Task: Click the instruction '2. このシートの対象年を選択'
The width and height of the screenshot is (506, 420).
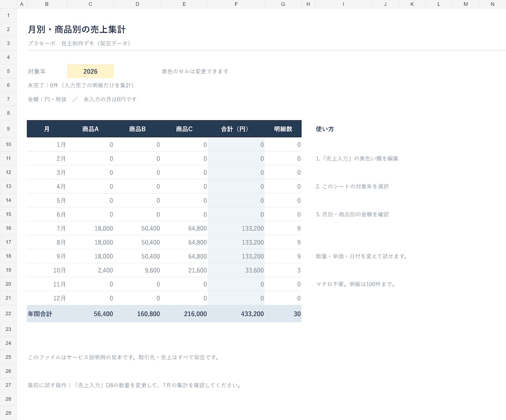Action: (x=352, y=187)
